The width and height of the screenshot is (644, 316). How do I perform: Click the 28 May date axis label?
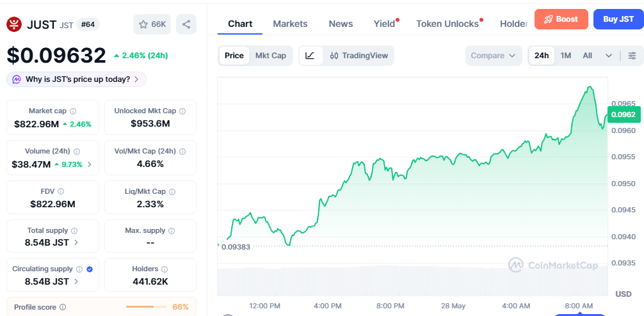453,306
